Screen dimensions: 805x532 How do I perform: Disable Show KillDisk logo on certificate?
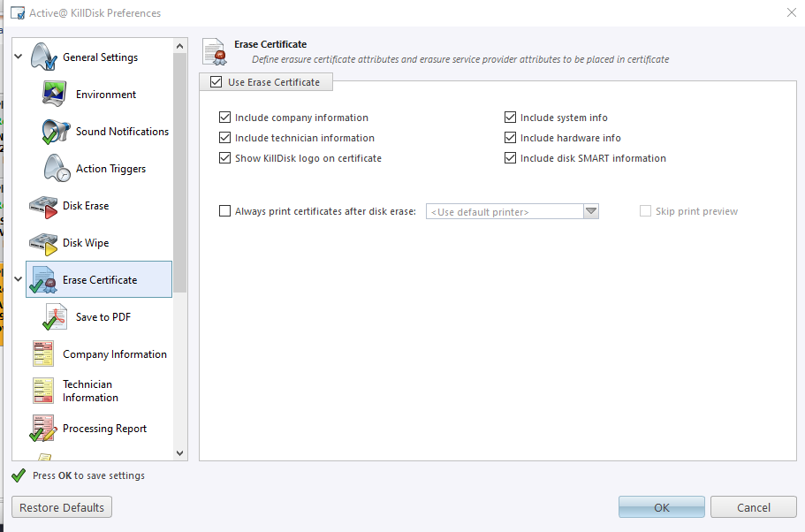point(224,157)
